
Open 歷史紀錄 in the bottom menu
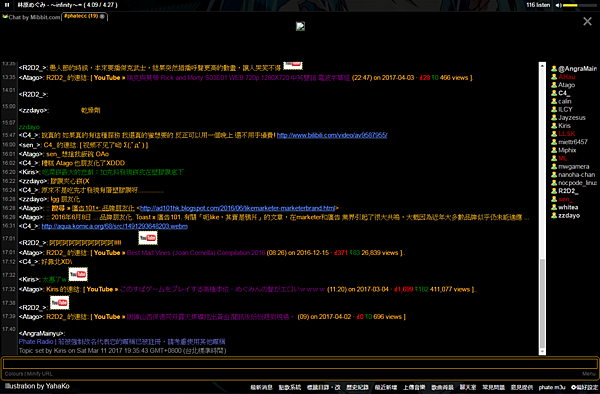point(357,387)
